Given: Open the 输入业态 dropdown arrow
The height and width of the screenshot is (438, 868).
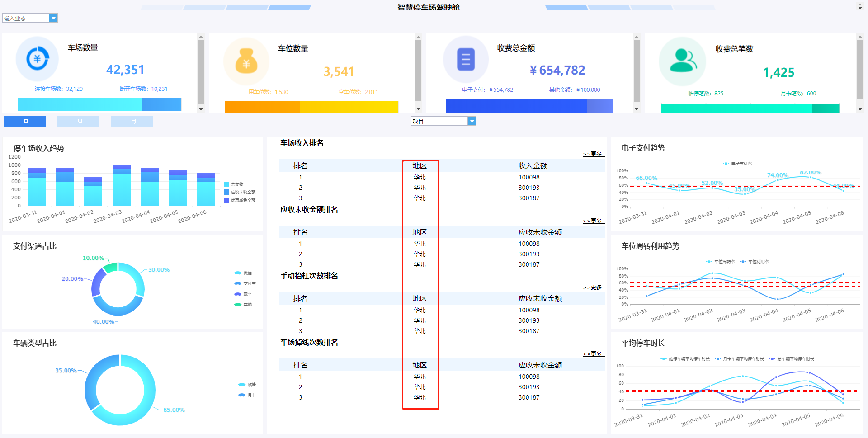Looking at the screenshot, I should click(x=53, y=18).
